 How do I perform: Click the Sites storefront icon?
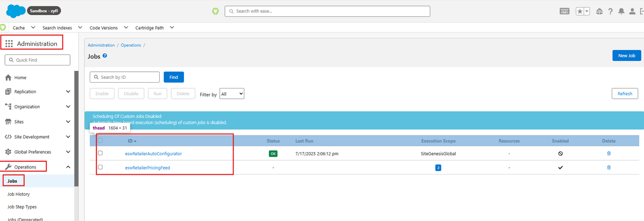(x=8, y=122)
